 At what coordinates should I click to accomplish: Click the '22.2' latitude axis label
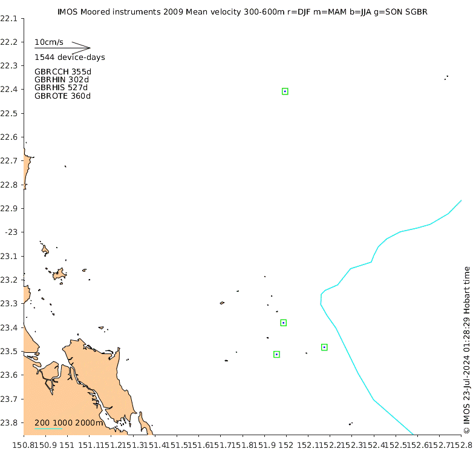9,42
